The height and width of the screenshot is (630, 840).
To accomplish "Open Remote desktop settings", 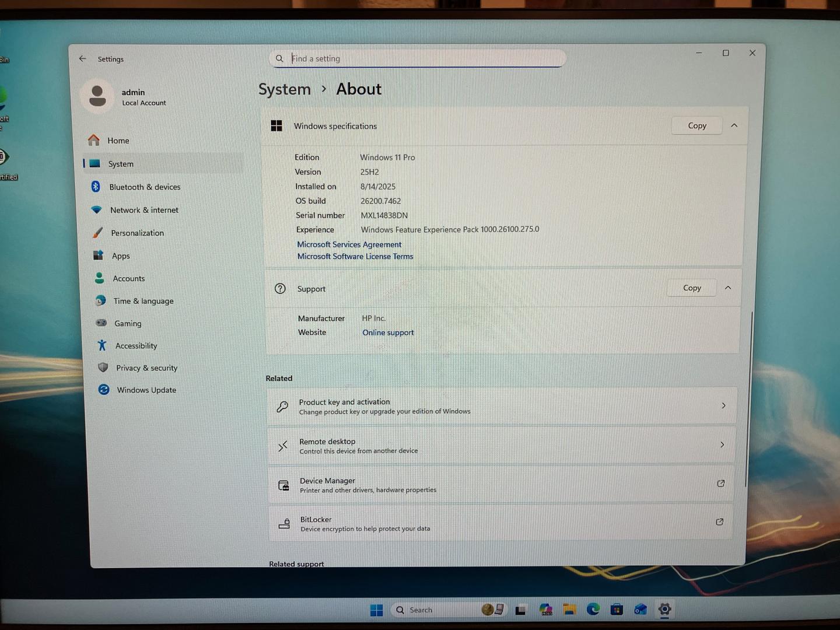I will (501, 446).
